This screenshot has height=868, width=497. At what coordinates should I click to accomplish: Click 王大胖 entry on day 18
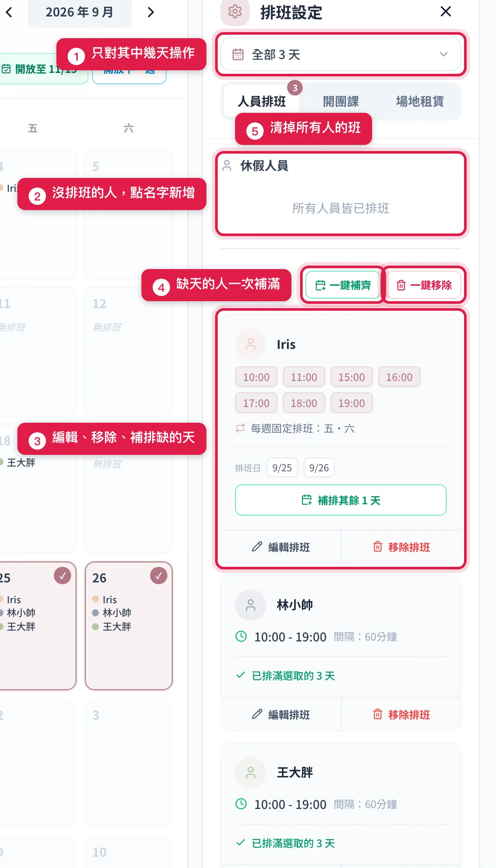(18, 463)
